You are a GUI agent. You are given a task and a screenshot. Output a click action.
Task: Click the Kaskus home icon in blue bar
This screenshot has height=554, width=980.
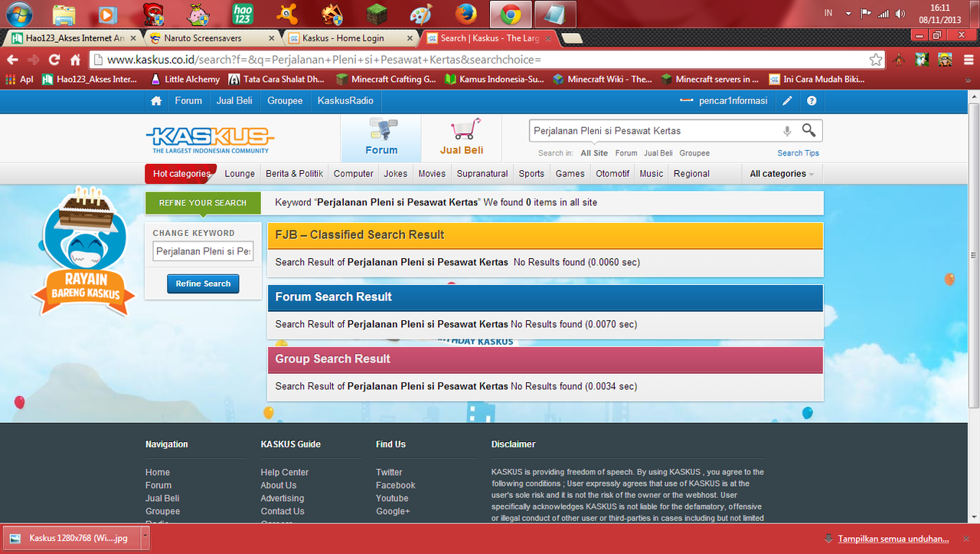[x=156, y=100]
